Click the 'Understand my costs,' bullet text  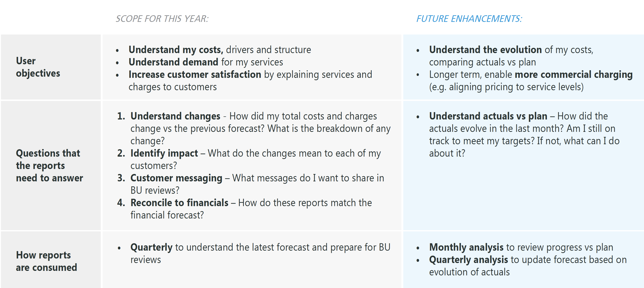pos(176,50)
